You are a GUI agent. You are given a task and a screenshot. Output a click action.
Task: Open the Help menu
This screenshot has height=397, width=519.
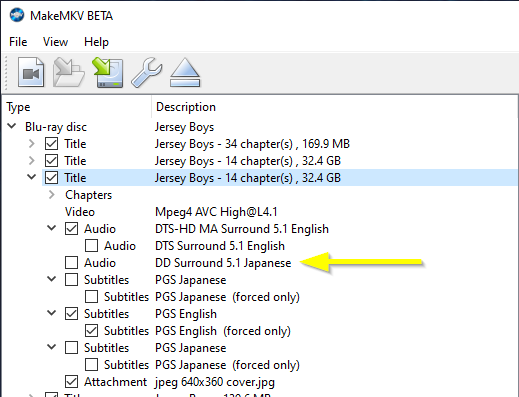click(96, 42)
